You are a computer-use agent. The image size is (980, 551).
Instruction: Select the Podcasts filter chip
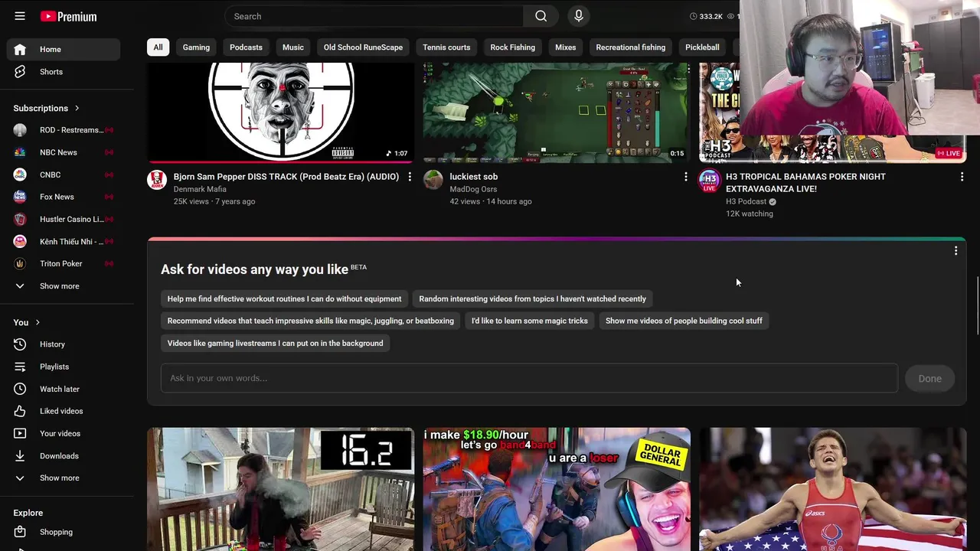[x=246, y=47]
